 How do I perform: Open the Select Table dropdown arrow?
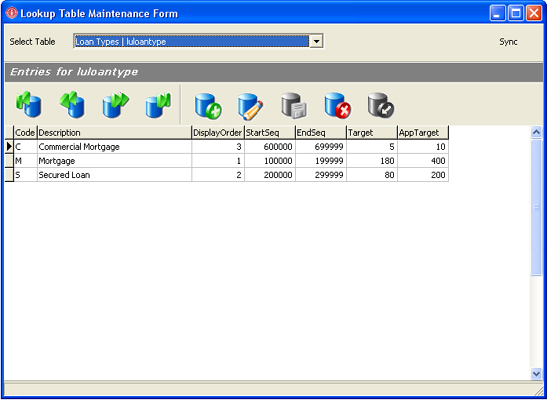pyautogui.click(x=316, y=41)
